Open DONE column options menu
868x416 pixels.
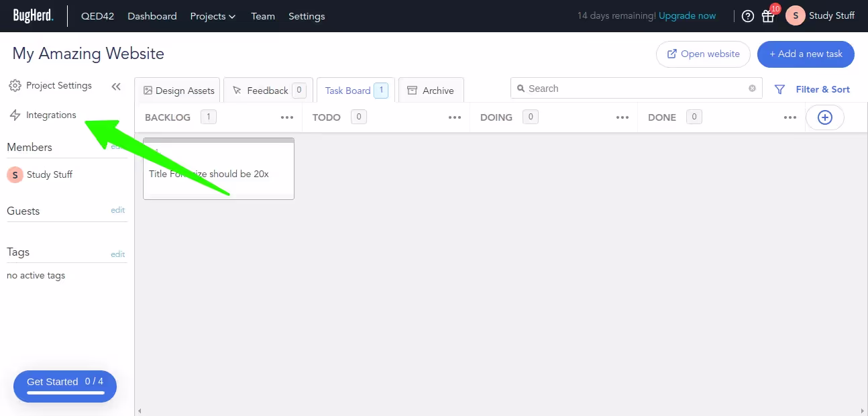point(790,117)
